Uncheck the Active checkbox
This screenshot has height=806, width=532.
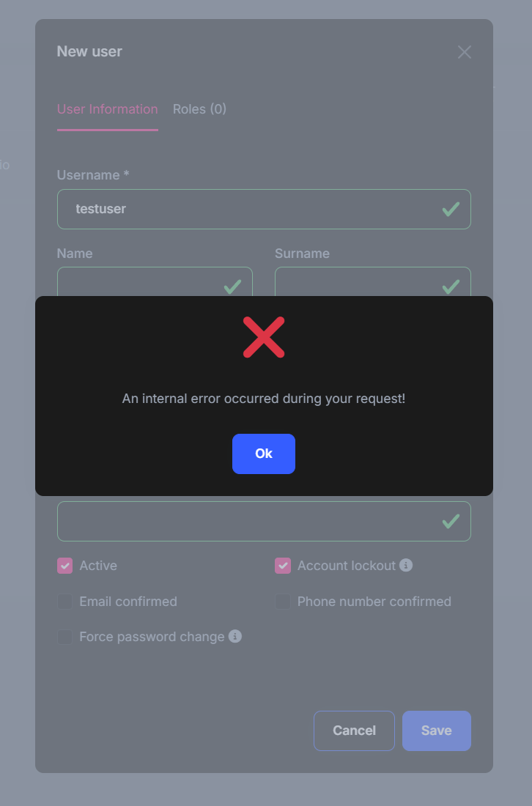point(65,566)
